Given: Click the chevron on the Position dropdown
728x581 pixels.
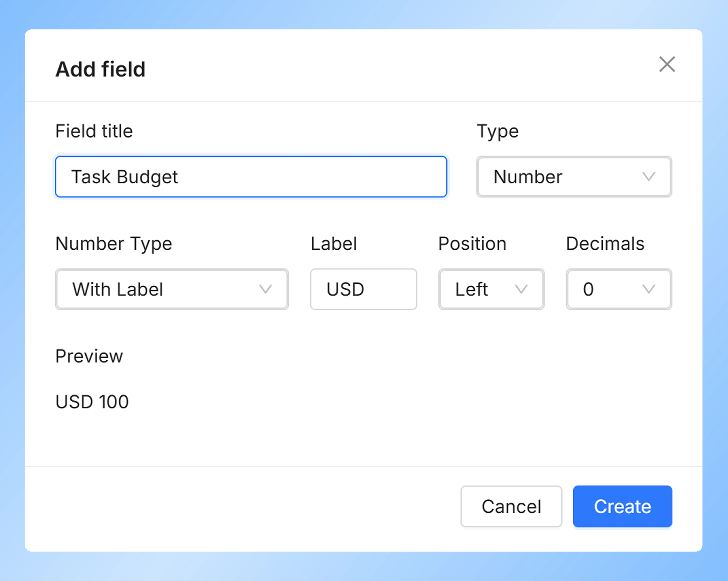Looking at the screenshot, I should tap(522, 289).
